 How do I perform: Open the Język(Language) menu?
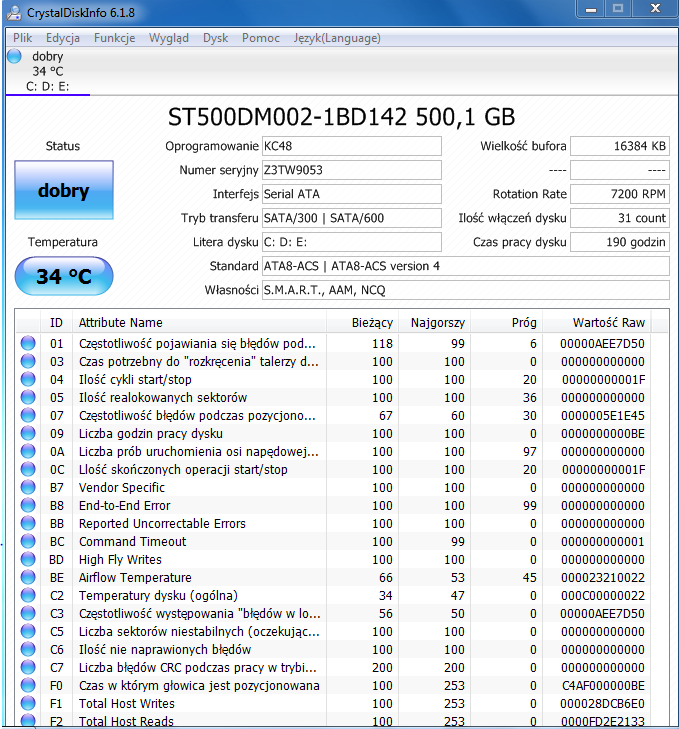point(337,38)
